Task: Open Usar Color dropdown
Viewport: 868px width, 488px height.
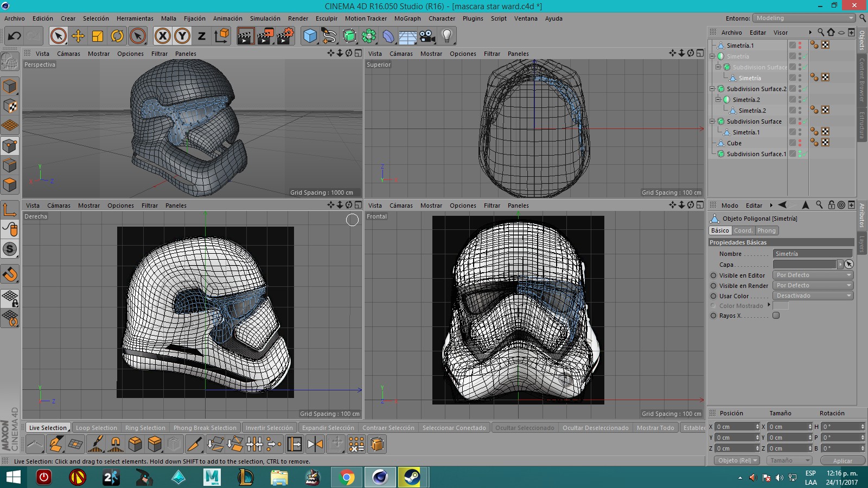Action: click(x=813, y=296)
